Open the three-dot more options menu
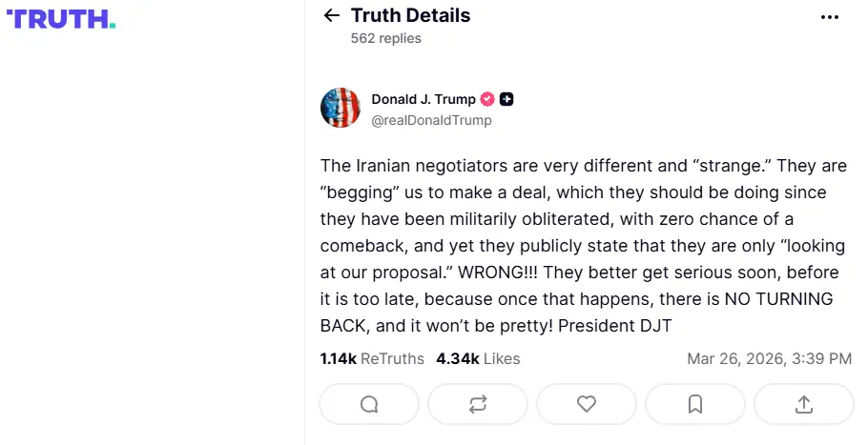Viewport: 868px width, 445px height. click(x=830, y=17)
